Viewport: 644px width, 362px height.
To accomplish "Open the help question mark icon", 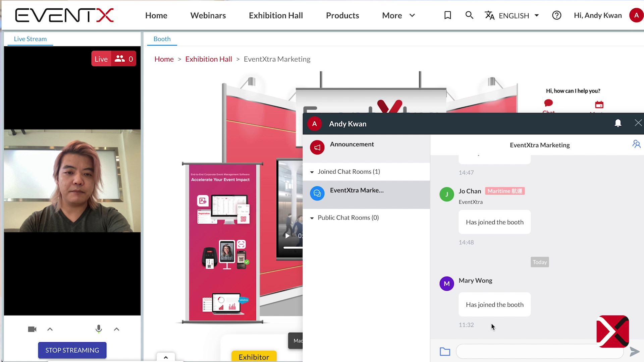I will click(x=556, y=15).
